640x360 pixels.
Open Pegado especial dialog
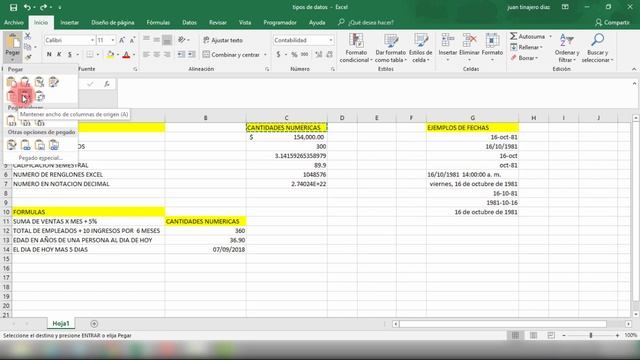40,158
